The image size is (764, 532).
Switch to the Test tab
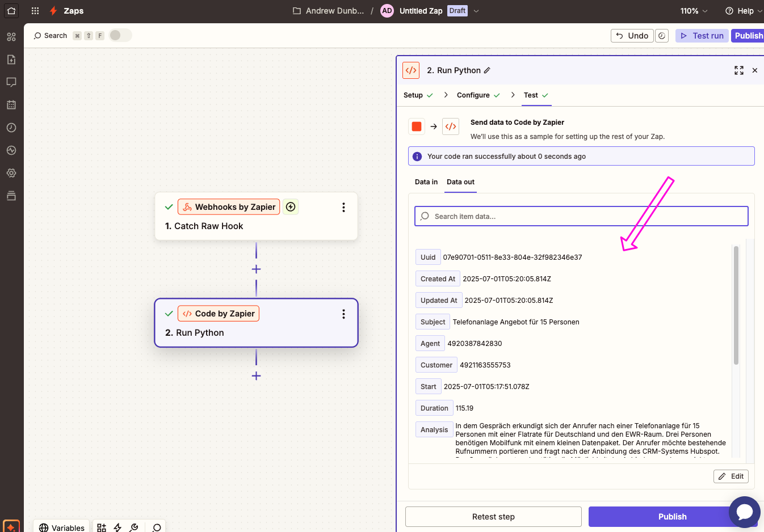536,95
